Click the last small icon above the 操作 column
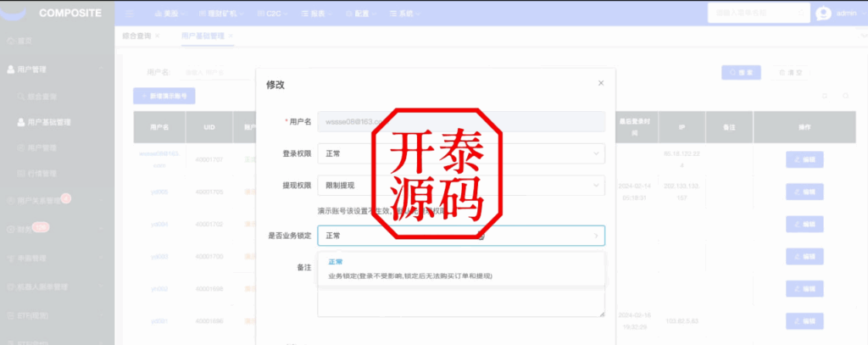 (846, 96)
